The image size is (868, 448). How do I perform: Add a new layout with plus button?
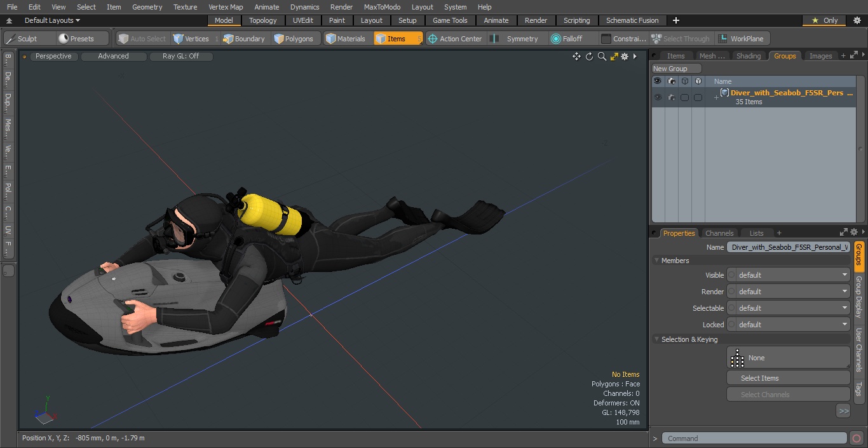[675, 20]
